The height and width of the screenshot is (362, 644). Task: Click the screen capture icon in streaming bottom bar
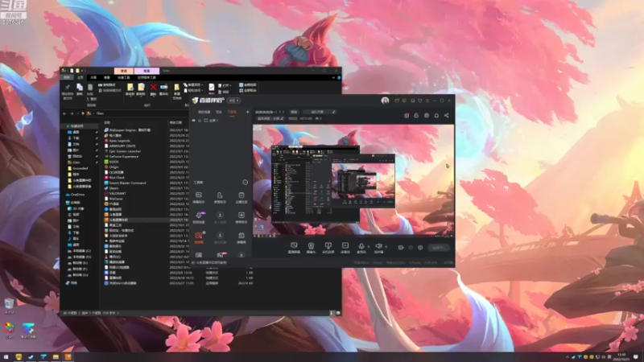point(294,245)
